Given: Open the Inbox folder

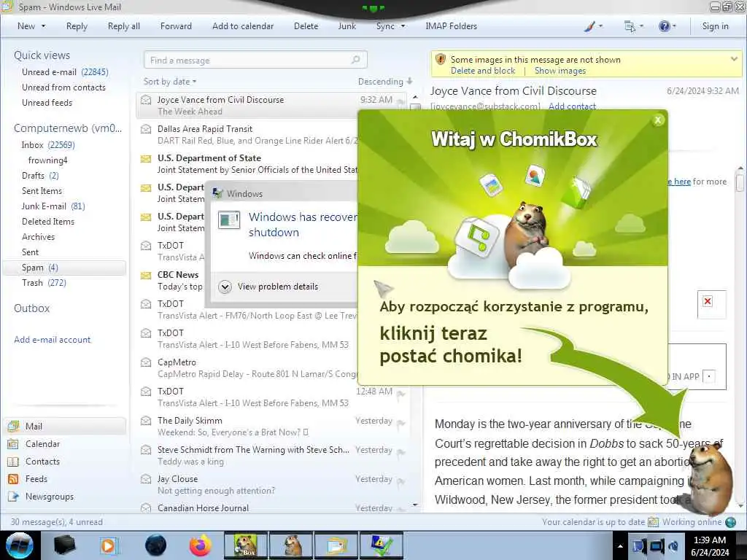Looking at the screenshot, I should 48,145.
